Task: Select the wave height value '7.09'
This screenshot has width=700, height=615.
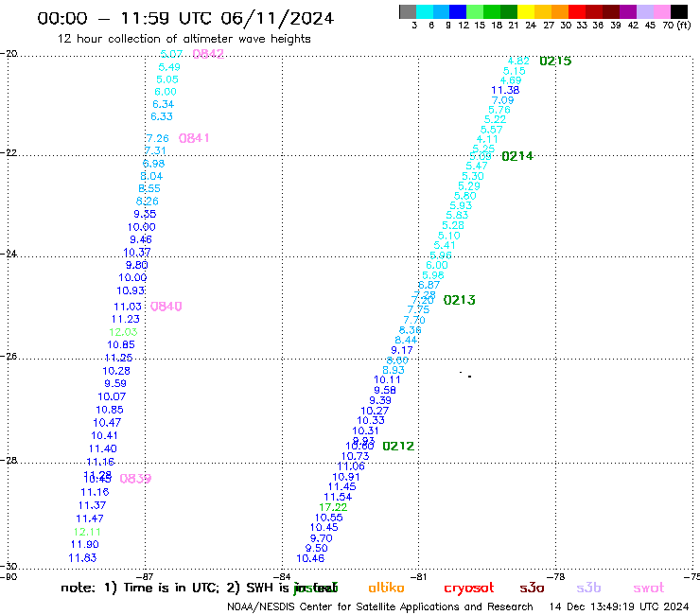Action: [x=502, y=100]
